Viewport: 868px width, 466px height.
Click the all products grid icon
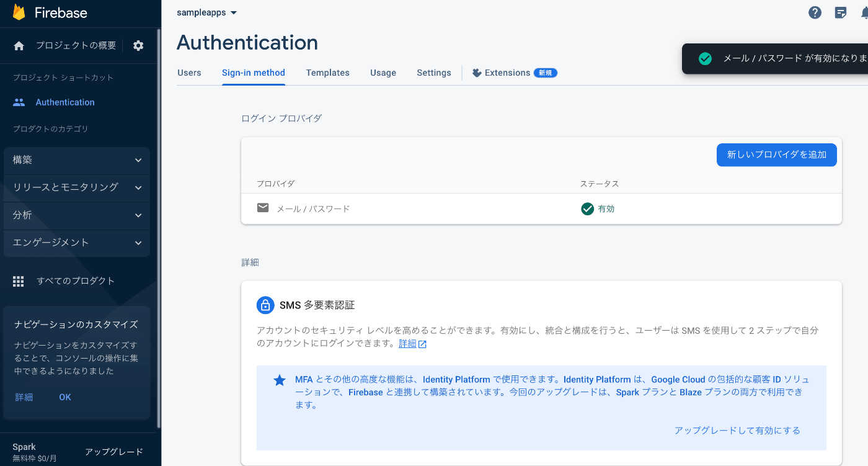19,281
